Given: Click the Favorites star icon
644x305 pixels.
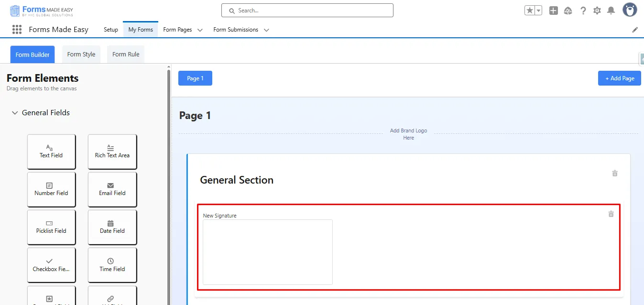Looking at the screenshot, I should click(530, 11).
